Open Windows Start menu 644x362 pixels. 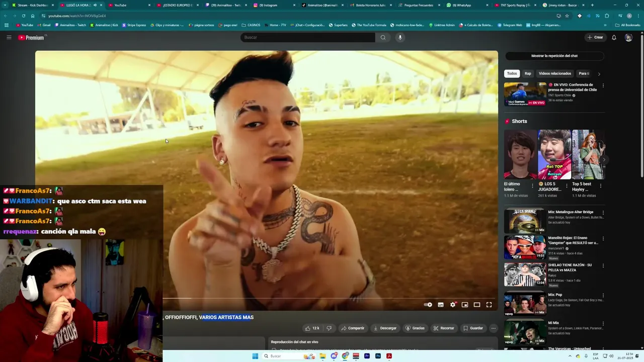coord(255,356)
